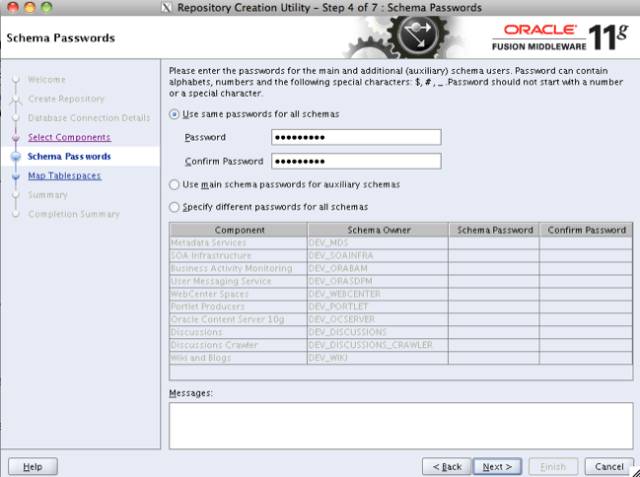Click the Map Tablespaces step bullet icon
640x477 pixels.
15,176
